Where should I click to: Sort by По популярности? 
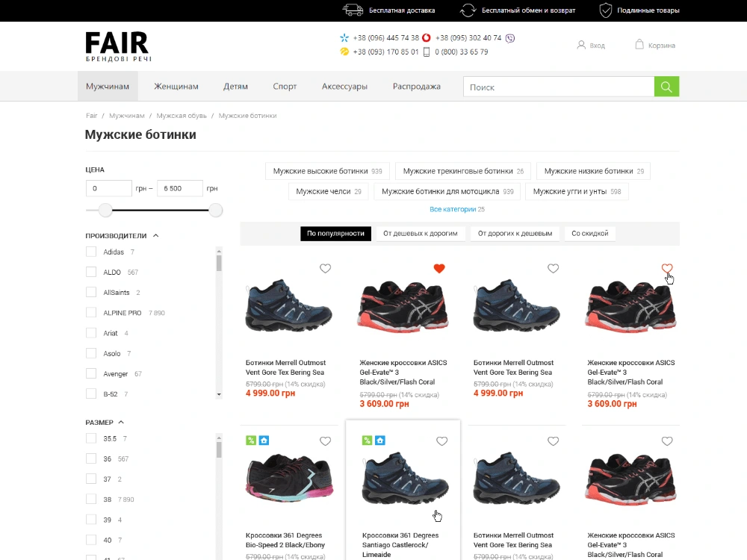tap(336, 233)
